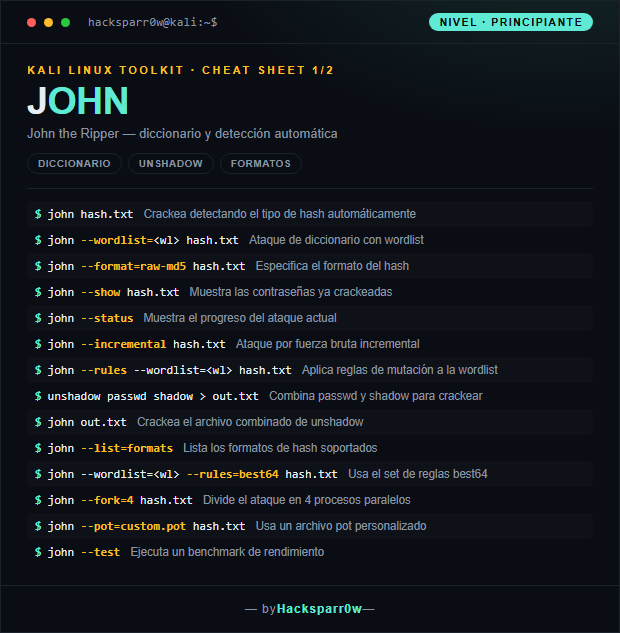
Task: Click 'Lista los formatos de hash soportados'
Action: pyautogui.click(x=280, y=448)
